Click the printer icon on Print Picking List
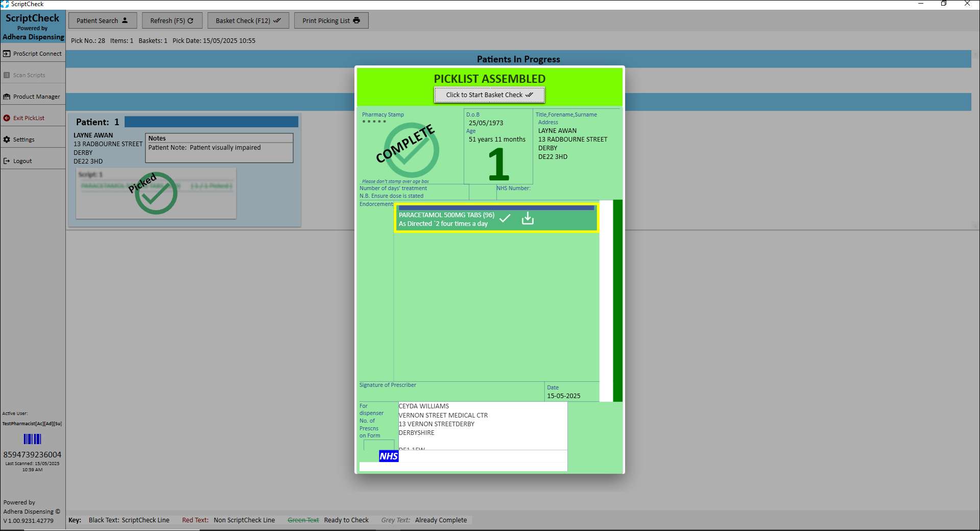 [x=356, y=20]
